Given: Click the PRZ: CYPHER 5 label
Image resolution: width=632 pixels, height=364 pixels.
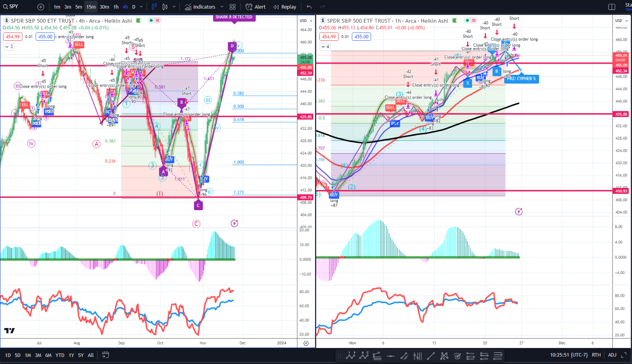Looking at the screenshot, I should [521, 79].
